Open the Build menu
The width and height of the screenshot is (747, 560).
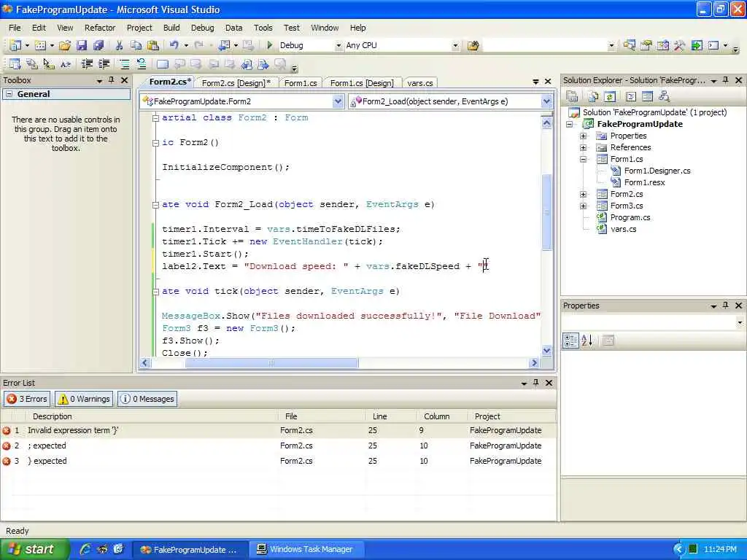tap(171, 28)
